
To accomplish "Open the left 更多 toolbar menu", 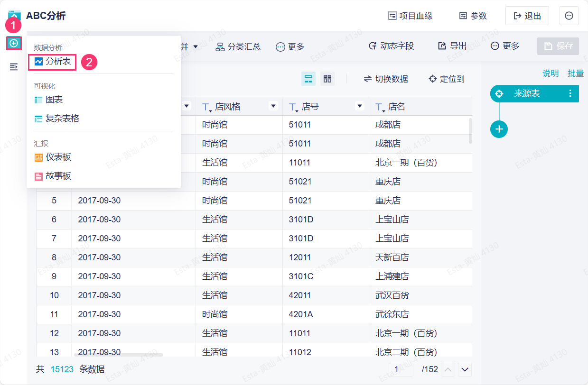I will point(290,46).
